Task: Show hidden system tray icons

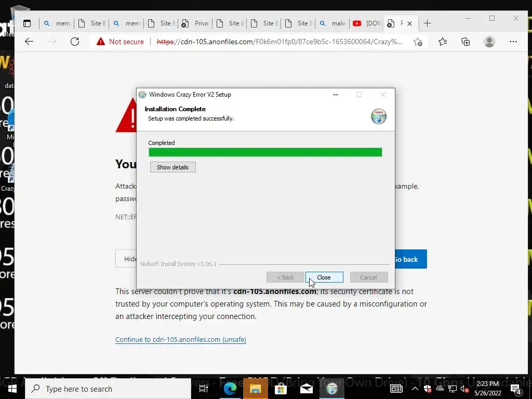Action: click(x=415, y=389)
